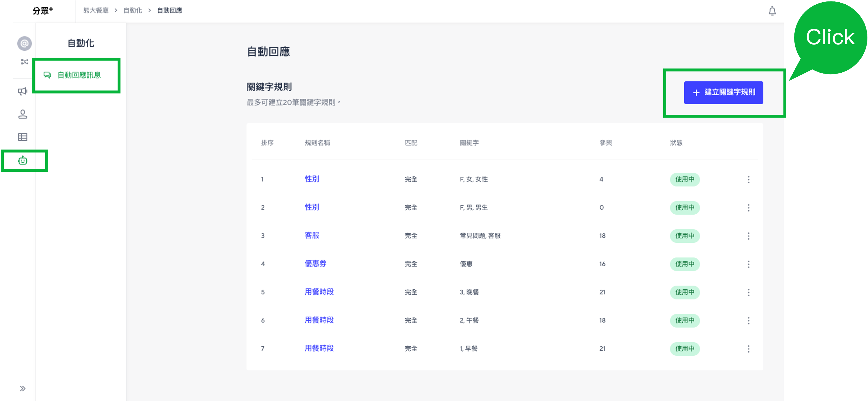The height and width of the screenshot is (402, 868).
Task: Click the gray @ account avatar icon
Action: coord(24,43)
